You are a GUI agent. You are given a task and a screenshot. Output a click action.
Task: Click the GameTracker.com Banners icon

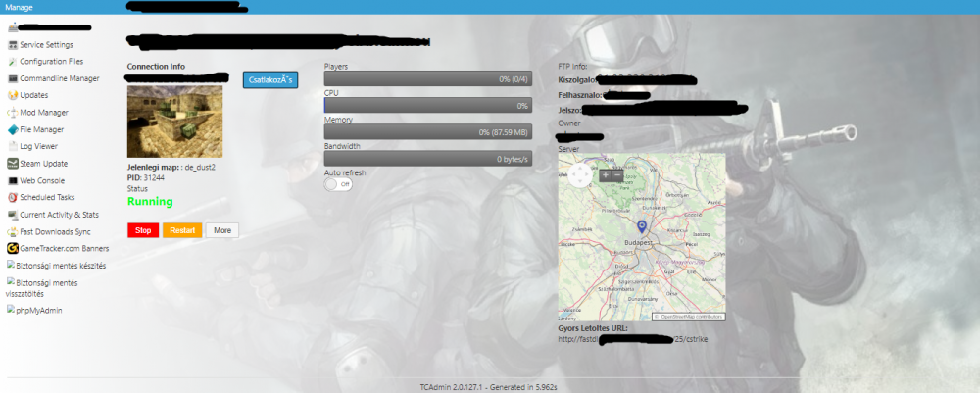[13, 249]
